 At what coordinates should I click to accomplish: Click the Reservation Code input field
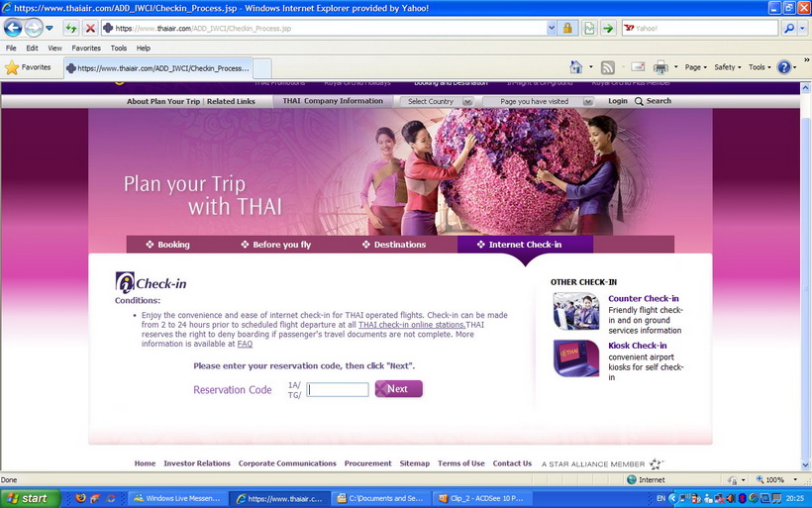338,389
